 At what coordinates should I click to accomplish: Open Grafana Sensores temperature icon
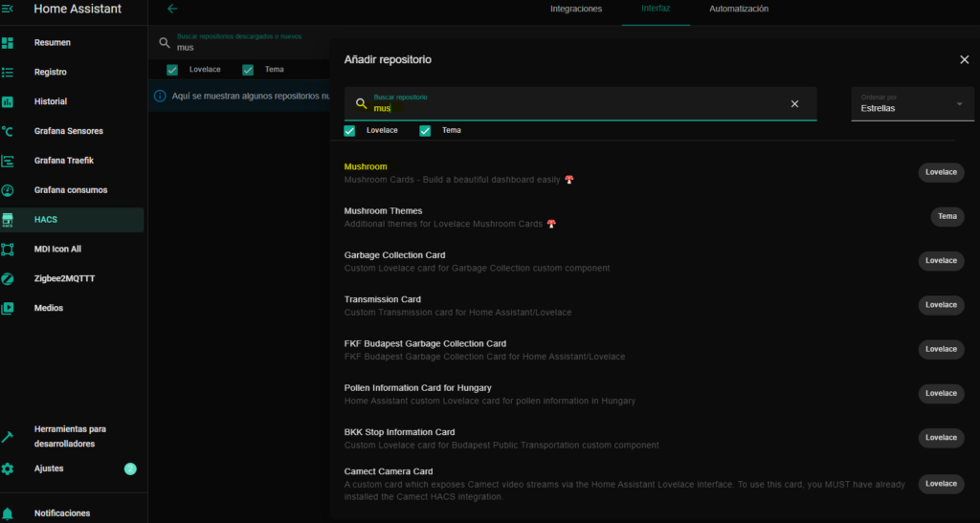point(8,131)
